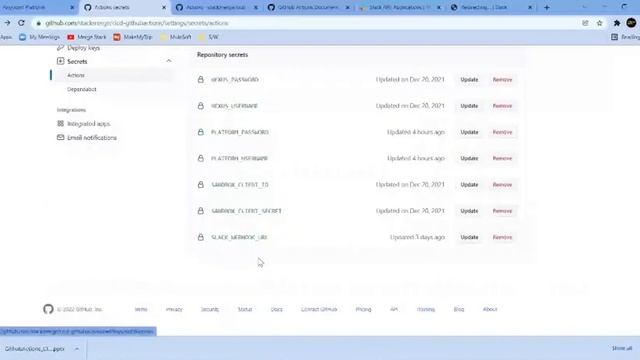Open the MakeMyTrip bookmark
Screen dimensions: 640x360
[133, 37]
